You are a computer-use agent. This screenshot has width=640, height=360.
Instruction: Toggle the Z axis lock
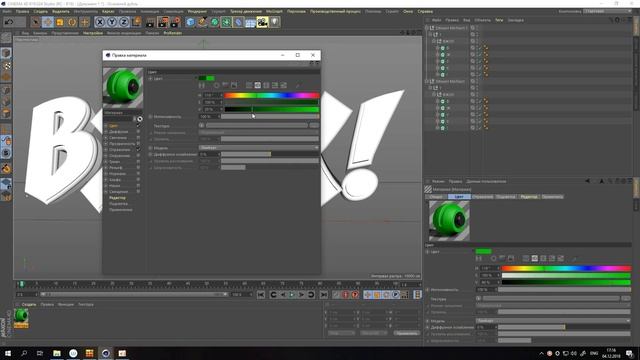pyautogui.click(x=124, y=22)
